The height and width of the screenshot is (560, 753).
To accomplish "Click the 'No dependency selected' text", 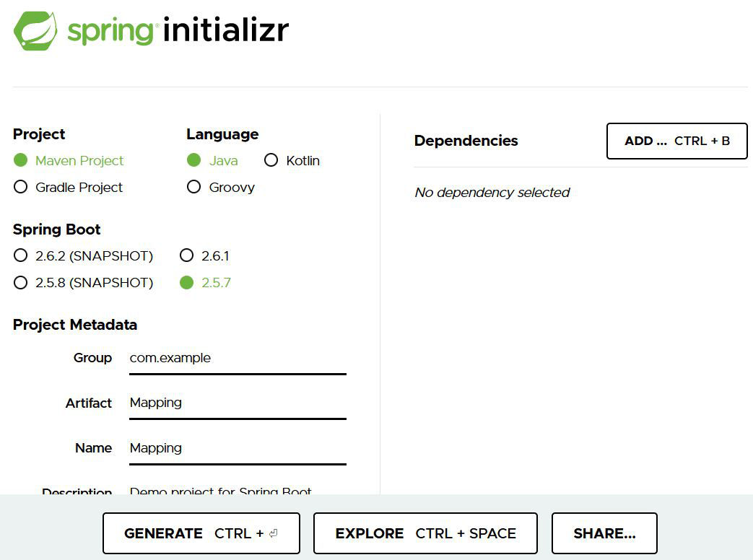I will pyautogui.click(x=492, y=193).
